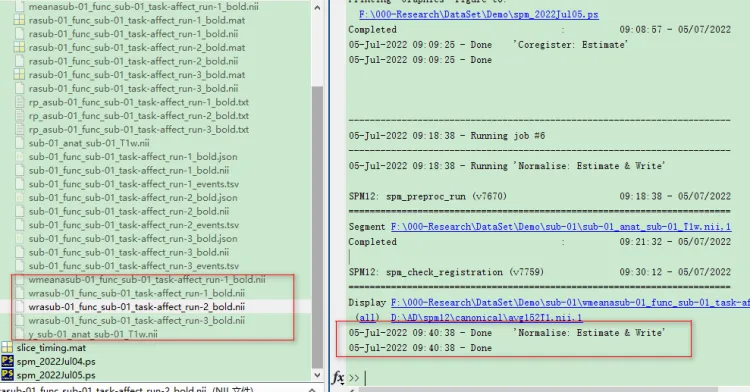Select y_sub-01_anat_sub-01_T1w.nii file

[93, 334]
